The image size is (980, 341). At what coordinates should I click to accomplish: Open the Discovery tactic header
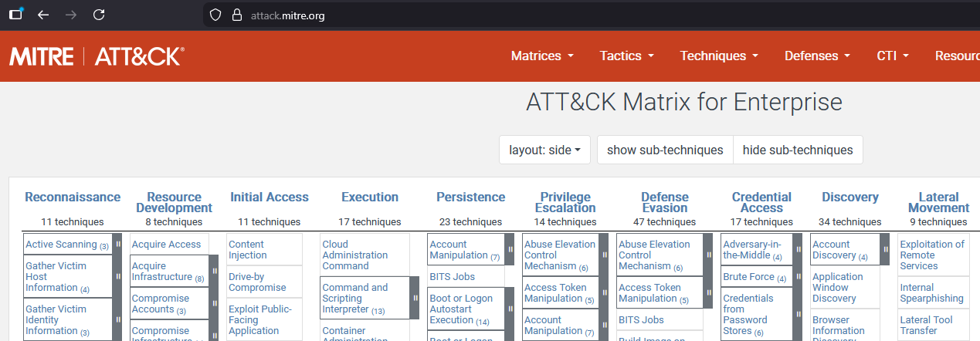click(850, 197)
